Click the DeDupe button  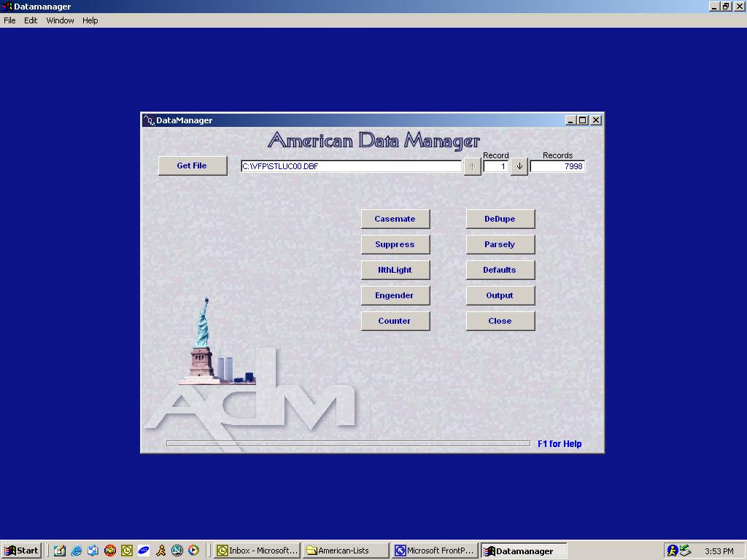(x=500, y=219)
